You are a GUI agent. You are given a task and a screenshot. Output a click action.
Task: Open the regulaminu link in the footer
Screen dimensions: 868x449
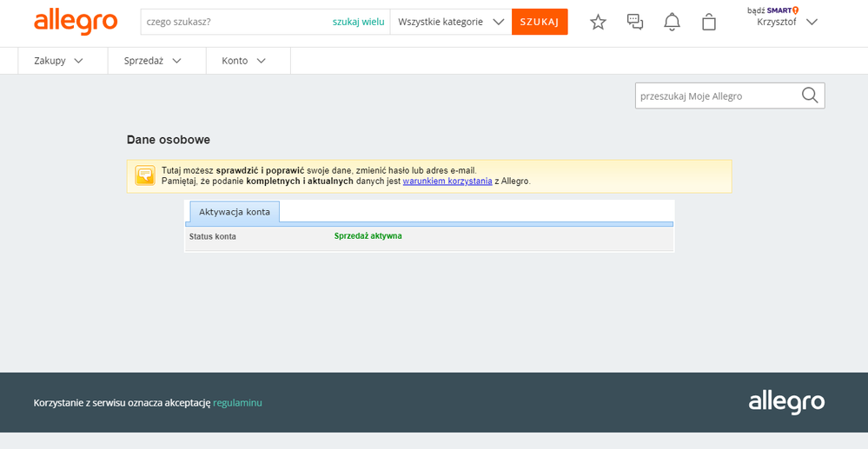click(x=237, y=403)
